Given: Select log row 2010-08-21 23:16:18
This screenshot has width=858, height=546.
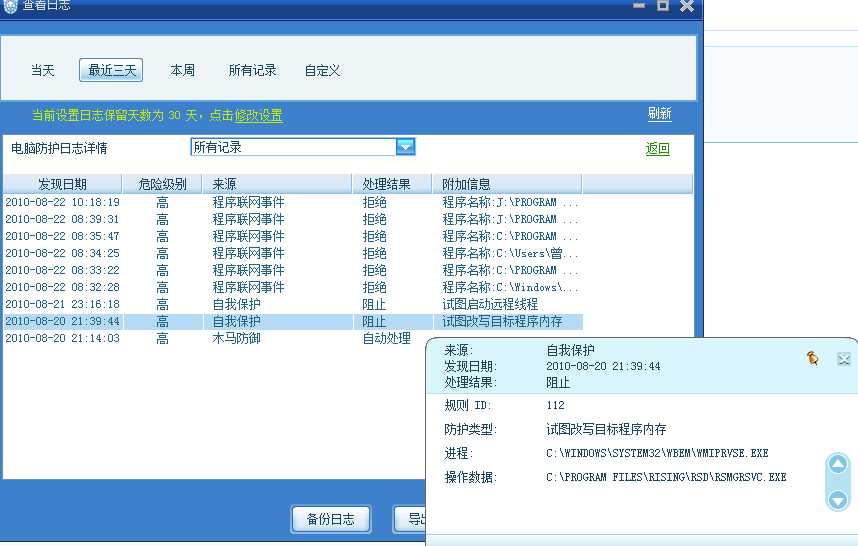Looking at the screenshot, I should click(293, 304).
